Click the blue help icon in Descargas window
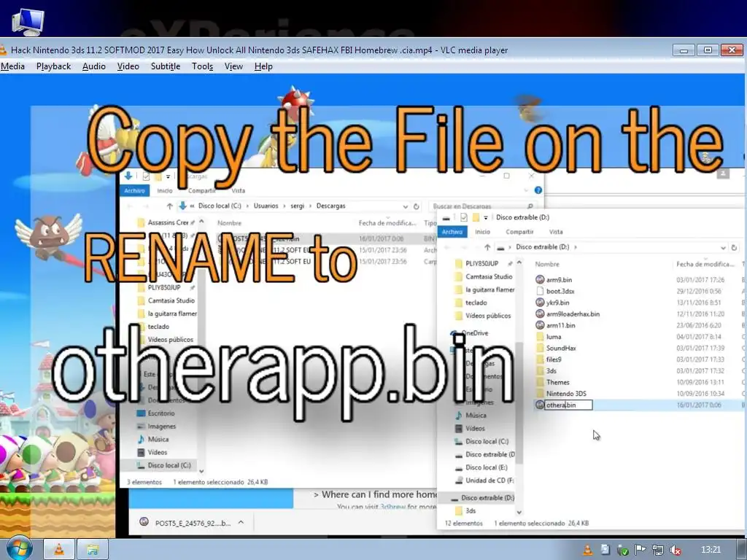 click(538, 190)
